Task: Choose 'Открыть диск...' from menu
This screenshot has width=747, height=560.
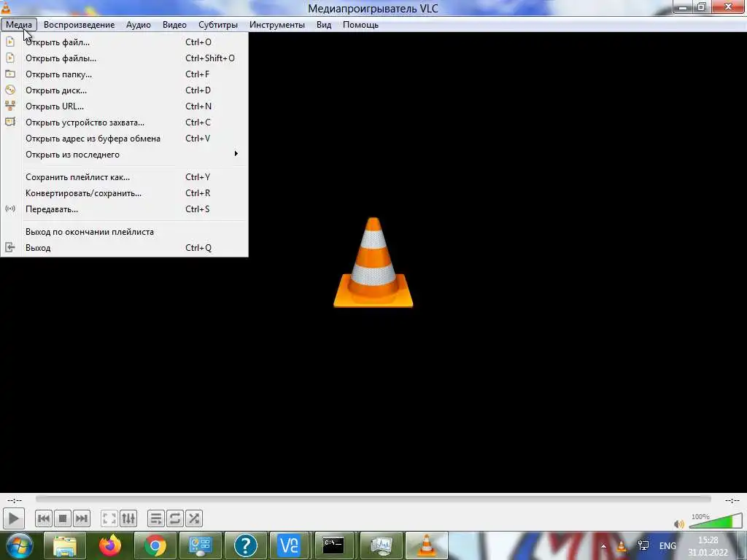Action: 124,90
